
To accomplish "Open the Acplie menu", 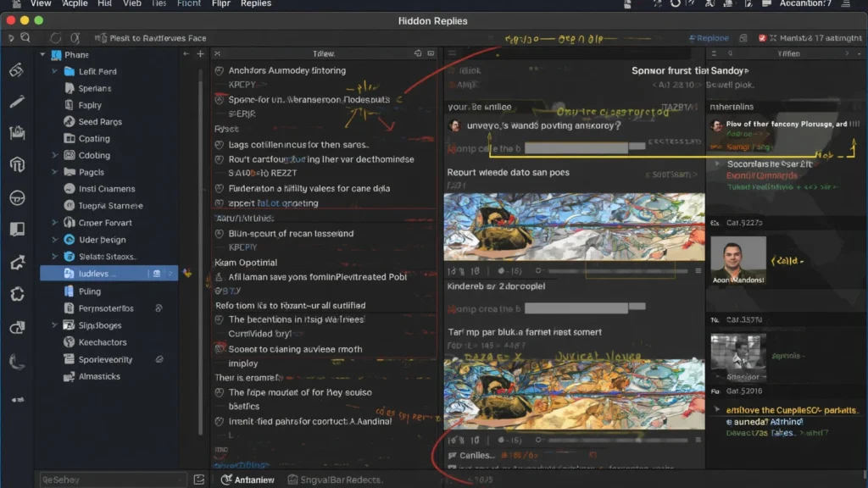I will coord(75,4).
